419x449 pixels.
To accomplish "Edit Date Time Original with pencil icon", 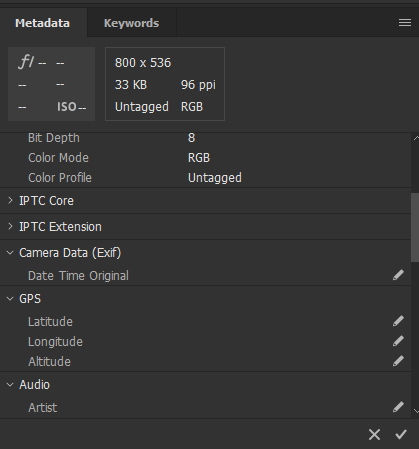I will click(398, 275).
